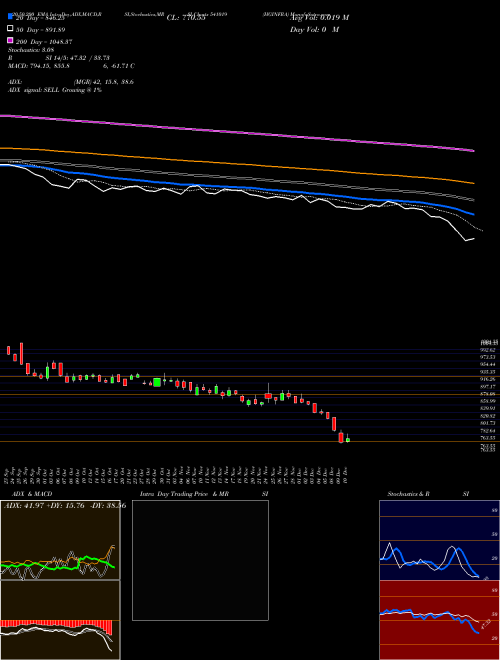The height and width of the screenshot is (660, 500).
Task: Click the 'SI 14/3: 47.32 / 33.73' value
Action: 77,58
